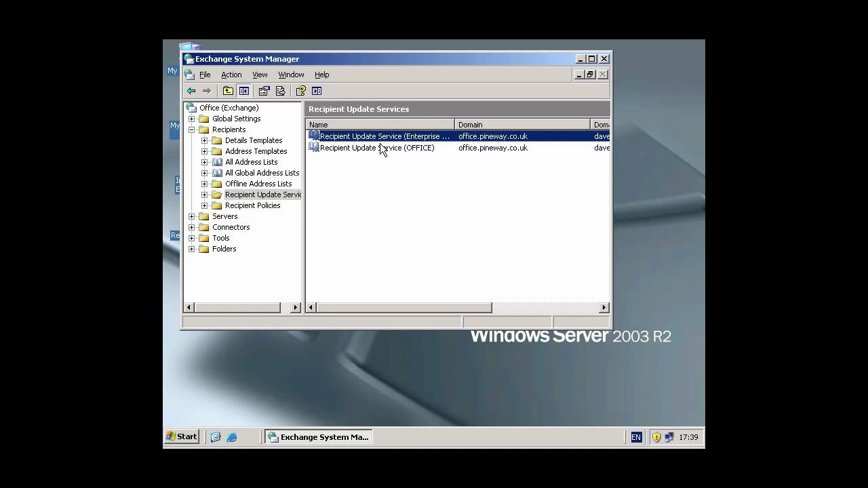The height and width of the screenshot is (488, 868).
Task: Go up one level with folder icon
Action: coord(228,91)
